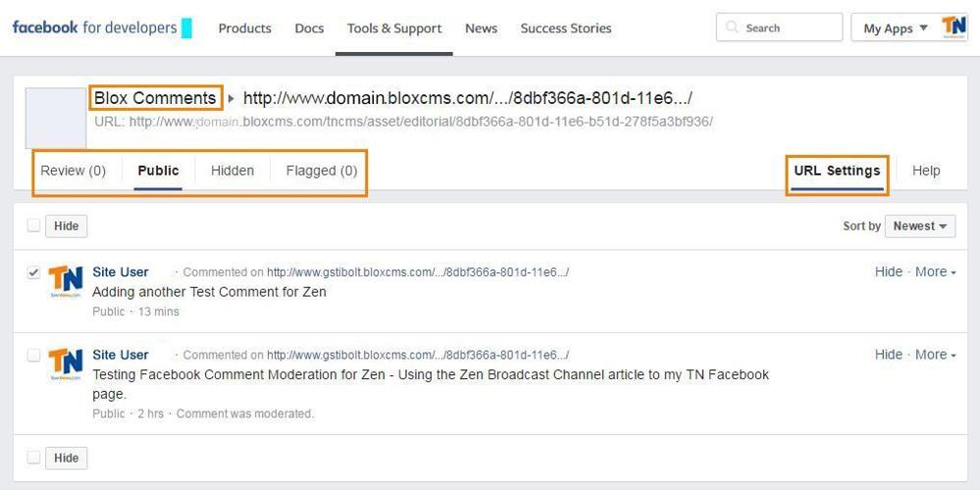Click Hide link on first comment
The width and height of the screenshot is (980, 490).
888,271
